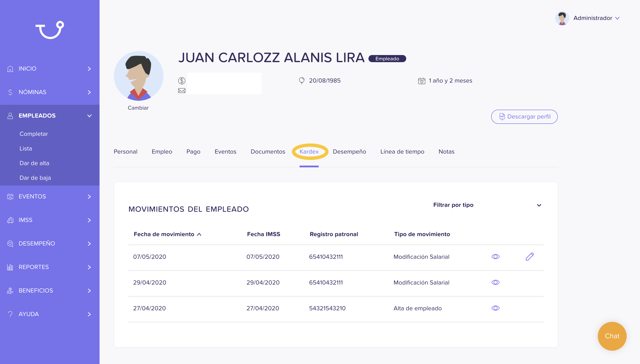Click the Fecha IMSS column header
This screenshot has height=364, width=640.
tap(264, 234)
